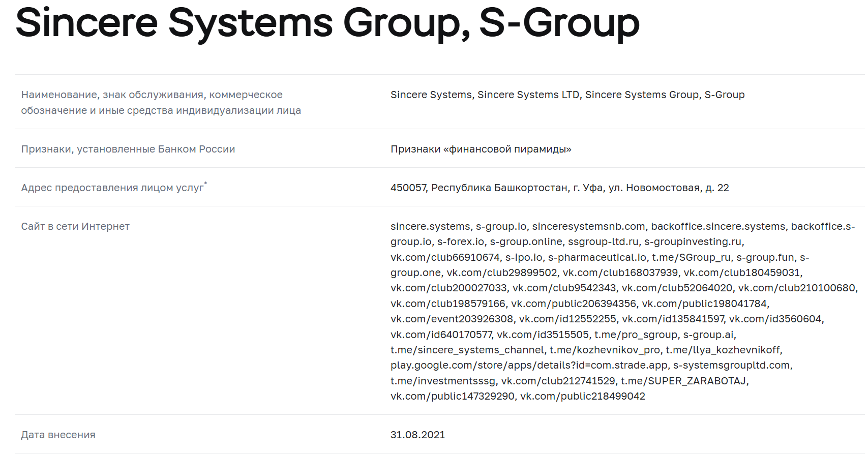Image resolution: width=868 pixels, height=454 pixels.
Task: Click the text 't.me/investmentsssg'
Action: [x=443, y=381]
